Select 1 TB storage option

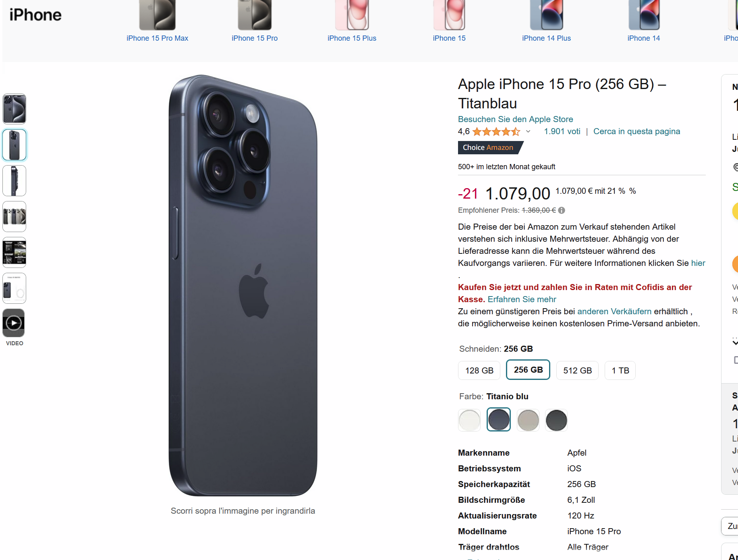pos(620,371)
